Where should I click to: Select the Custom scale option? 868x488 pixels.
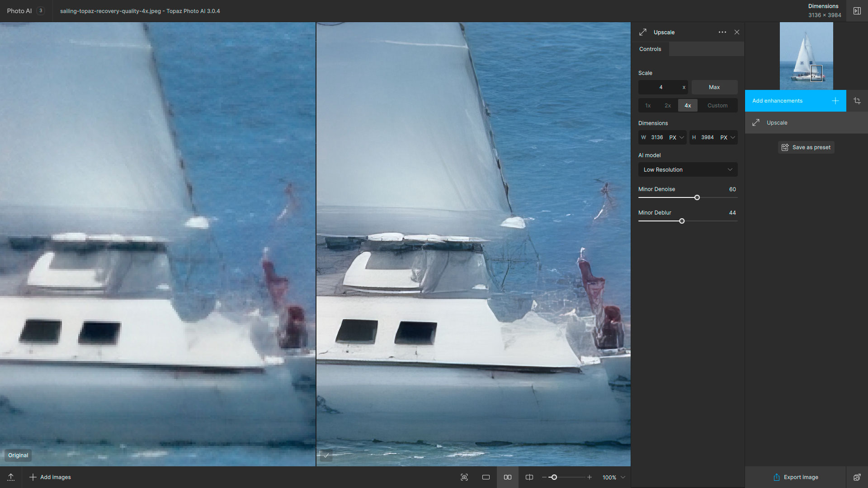[717, 105]
